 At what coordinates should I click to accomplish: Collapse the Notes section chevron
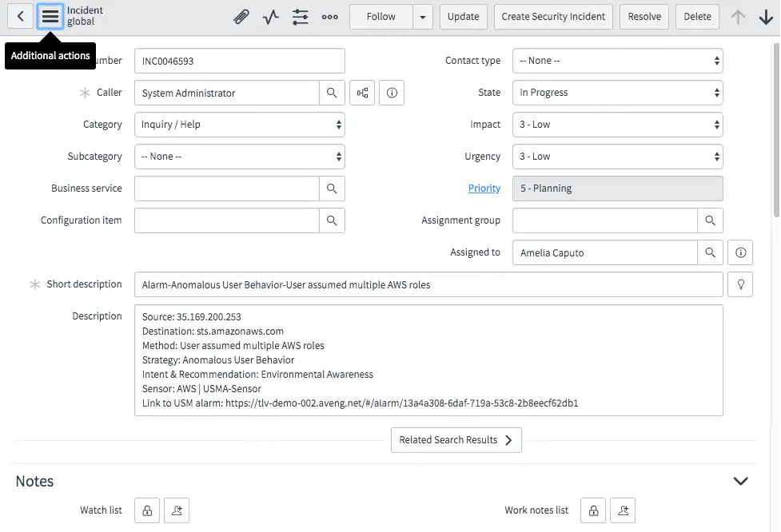[x=741, y=481]
